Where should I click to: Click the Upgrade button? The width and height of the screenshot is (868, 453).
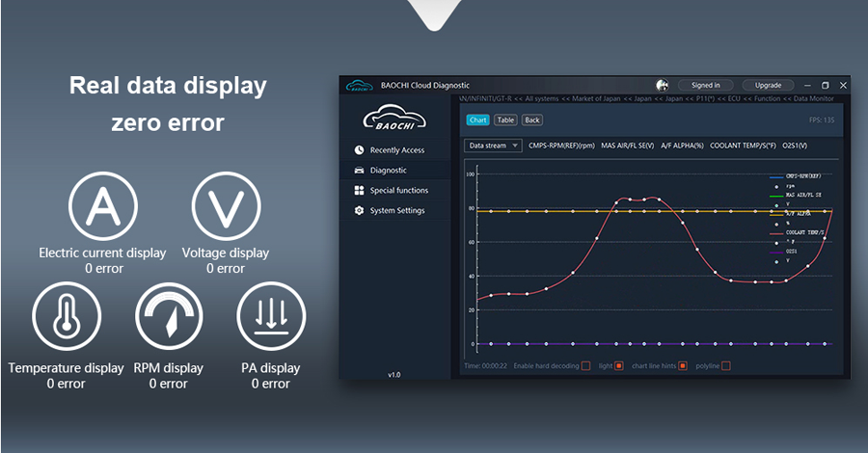pos(768,85)
